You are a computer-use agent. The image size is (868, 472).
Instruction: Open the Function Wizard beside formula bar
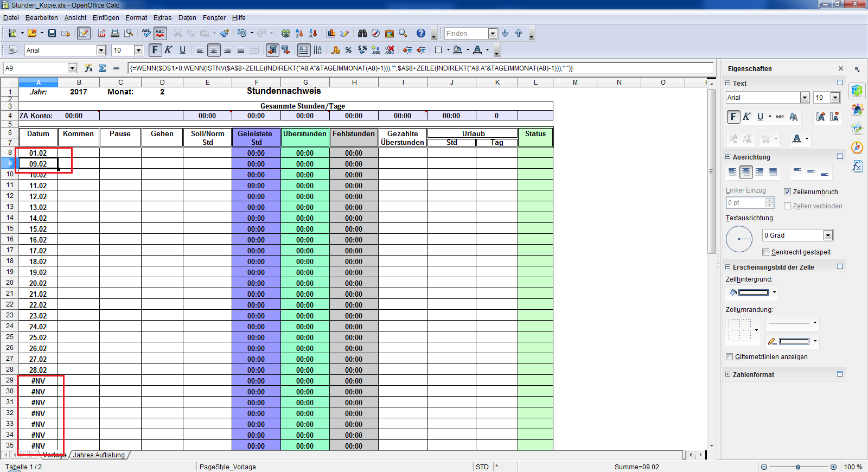pos(88,68)
